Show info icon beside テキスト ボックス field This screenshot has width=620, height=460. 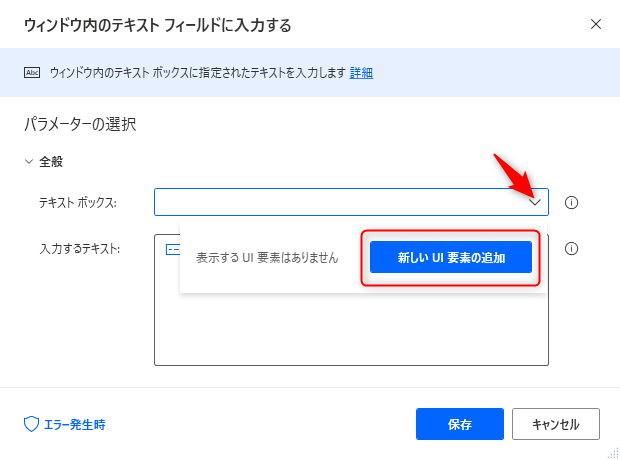(x=571, y=203)
